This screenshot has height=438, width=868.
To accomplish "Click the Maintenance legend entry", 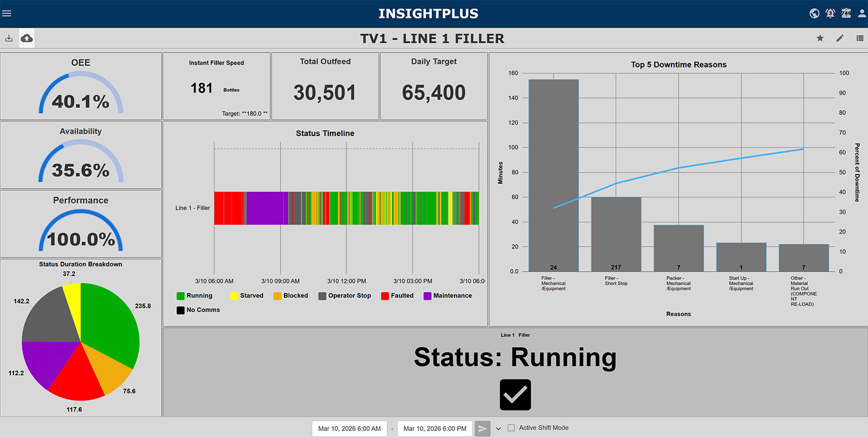I will point(448,296).
